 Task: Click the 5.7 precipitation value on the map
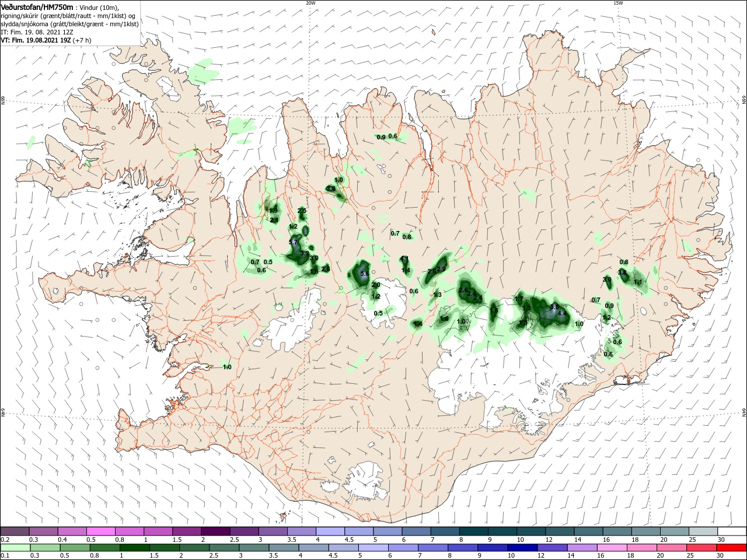coord(293,242)
